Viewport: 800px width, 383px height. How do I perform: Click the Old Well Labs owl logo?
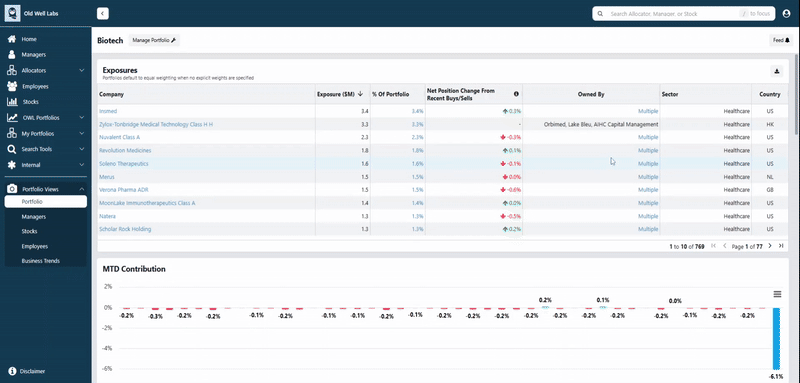pos(12,13)
